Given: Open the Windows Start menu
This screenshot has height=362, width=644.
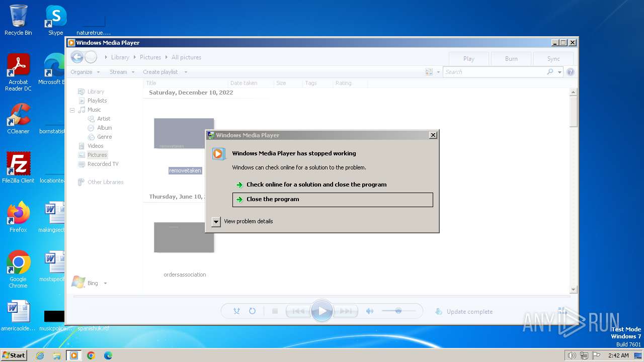Looking at the screenshot, I should click(x=14, y=355).
